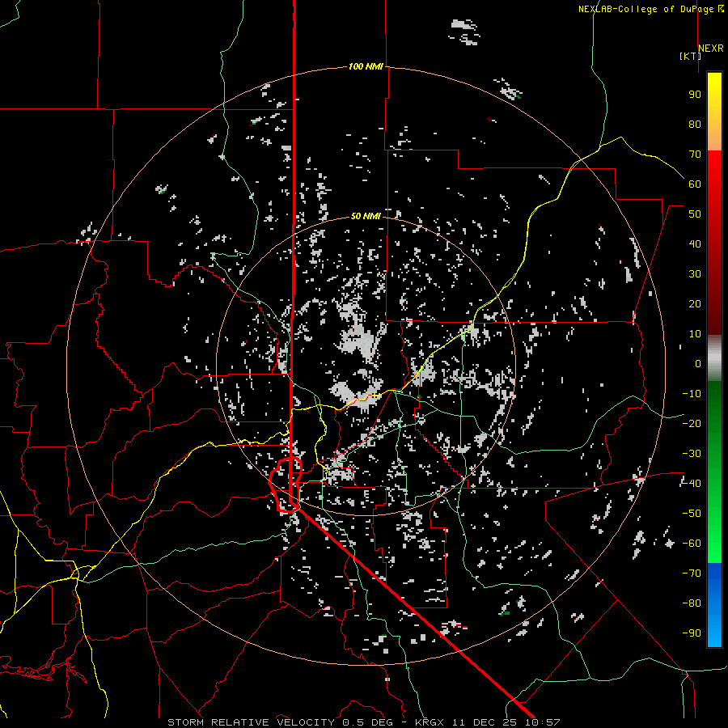Click the -10 knot scale label

[692, 394]
